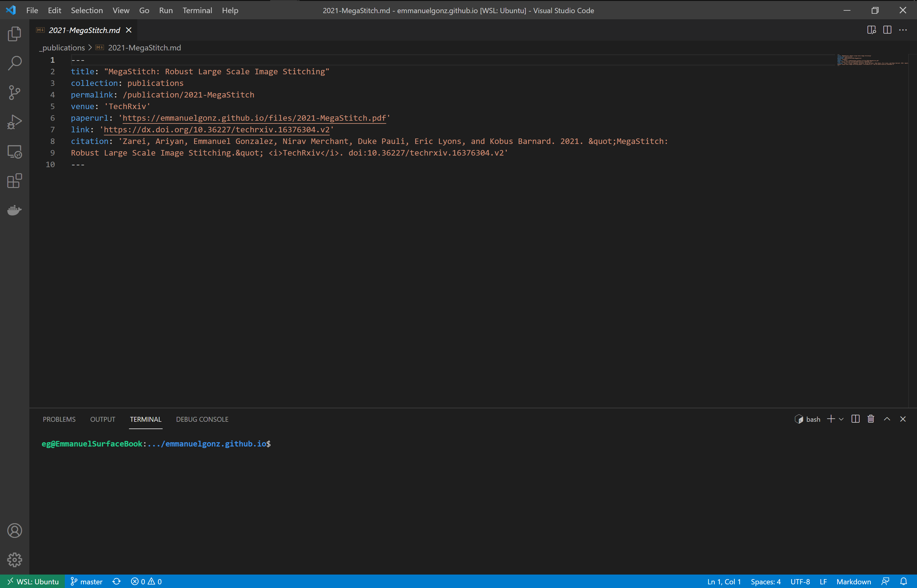Image resolution: width=917 pixels, height=588 pixels.
Task: Open the Terminal menu in menu bar
Action: coord(197,10)
